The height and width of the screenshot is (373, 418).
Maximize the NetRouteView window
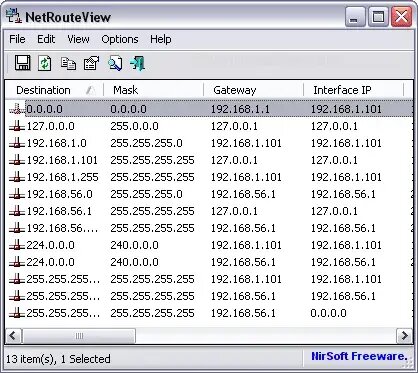pos(378,17)
